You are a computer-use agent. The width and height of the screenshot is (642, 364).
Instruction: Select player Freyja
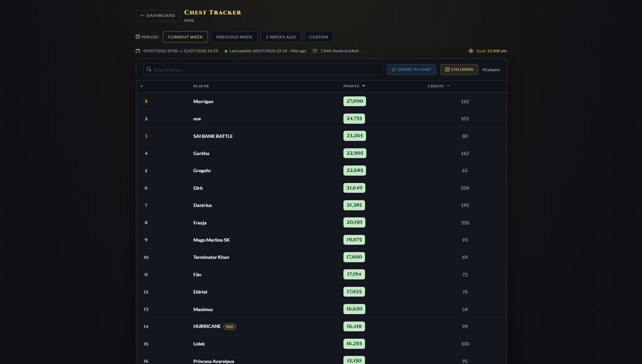point(200,223)
